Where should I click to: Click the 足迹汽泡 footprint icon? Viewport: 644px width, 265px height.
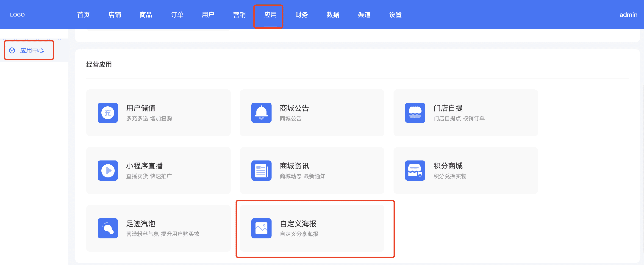[x=108, y=228]
